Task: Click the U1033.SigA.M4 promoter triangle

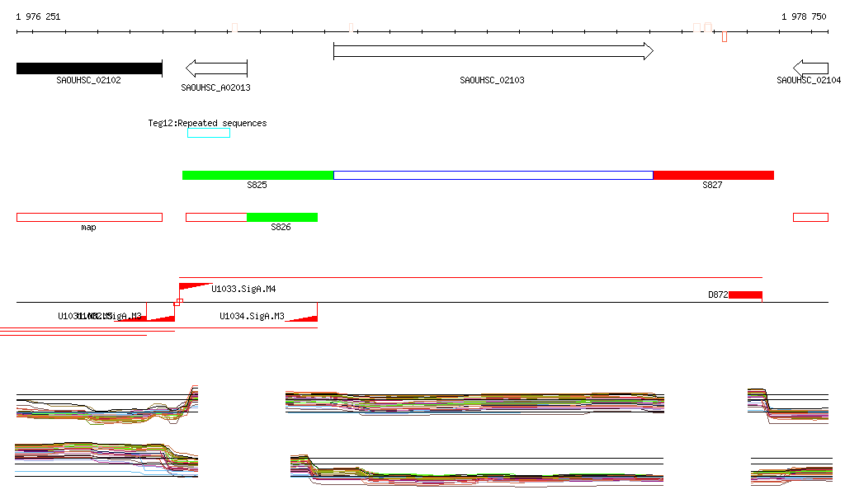Action: (195, 287)
